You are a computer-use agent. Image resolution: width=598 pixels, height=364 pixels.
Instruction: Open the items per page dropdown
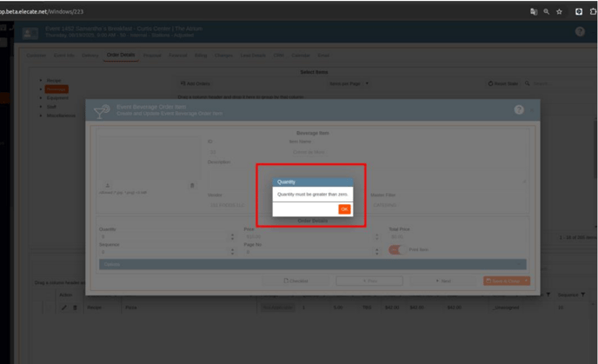[349, 83]
